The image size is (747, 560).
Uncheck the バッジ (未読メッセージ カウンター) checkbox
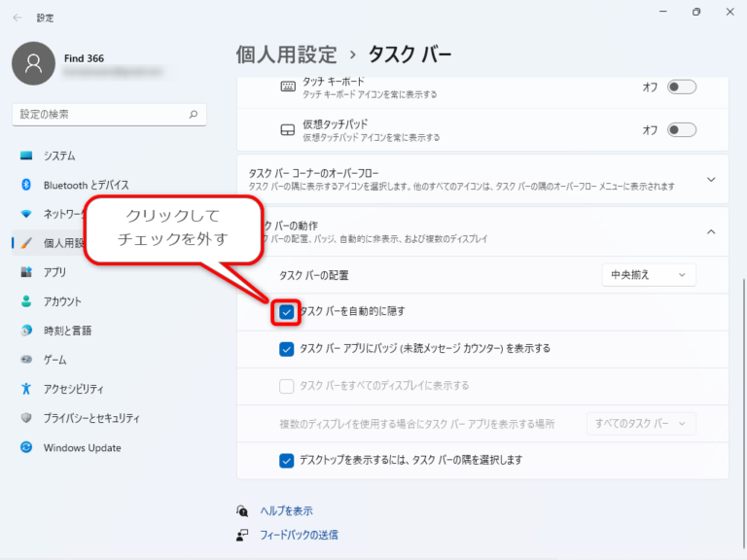[287, 349]
